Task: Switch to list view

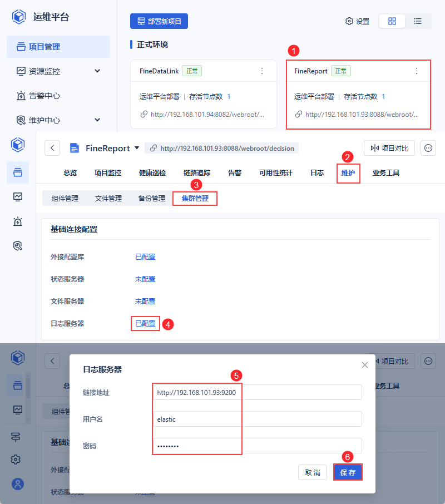Action: click(418, 21)
